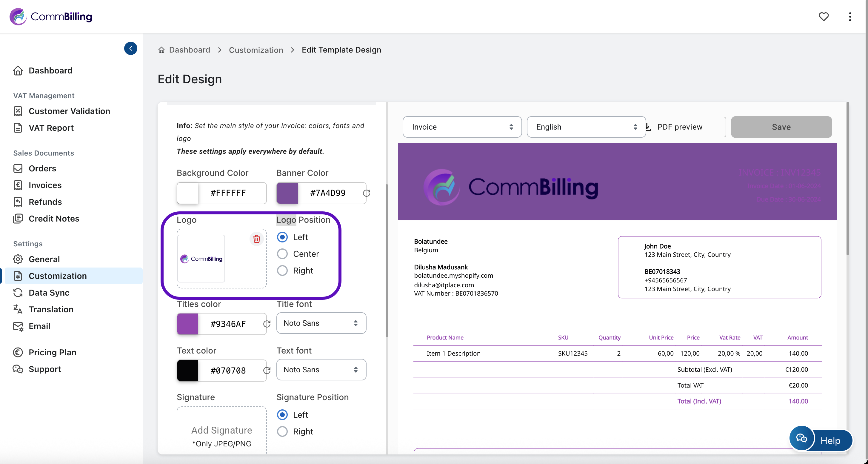Open the Invoice document type dropdown
The width and height of the screenshot is (868, 464).
point(462,127)
